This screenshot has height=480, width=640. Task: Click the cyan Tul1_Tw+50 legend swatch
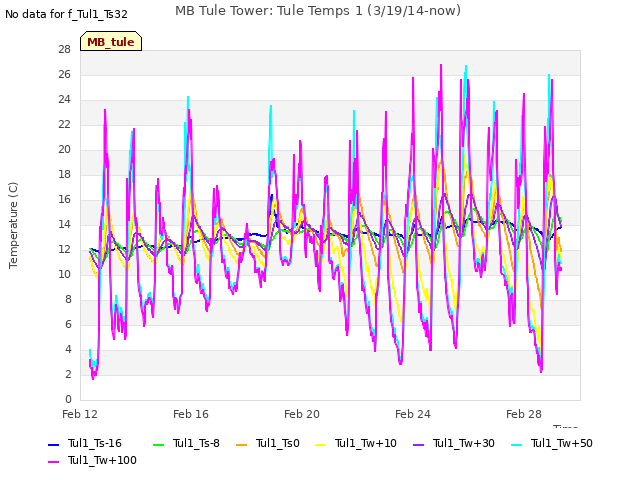click(x=516, y=444)
